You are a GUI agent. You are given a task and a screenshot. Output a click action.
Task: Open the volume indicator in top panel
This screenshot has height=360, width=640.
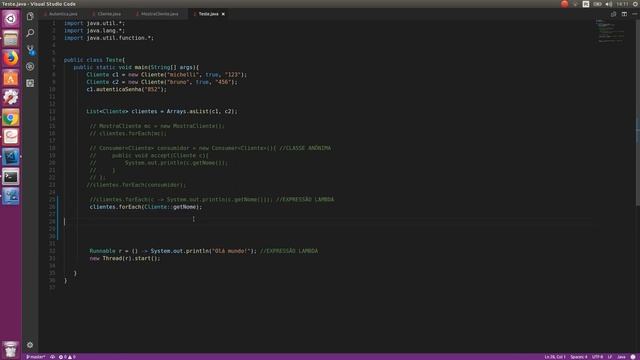coord(609,4)
